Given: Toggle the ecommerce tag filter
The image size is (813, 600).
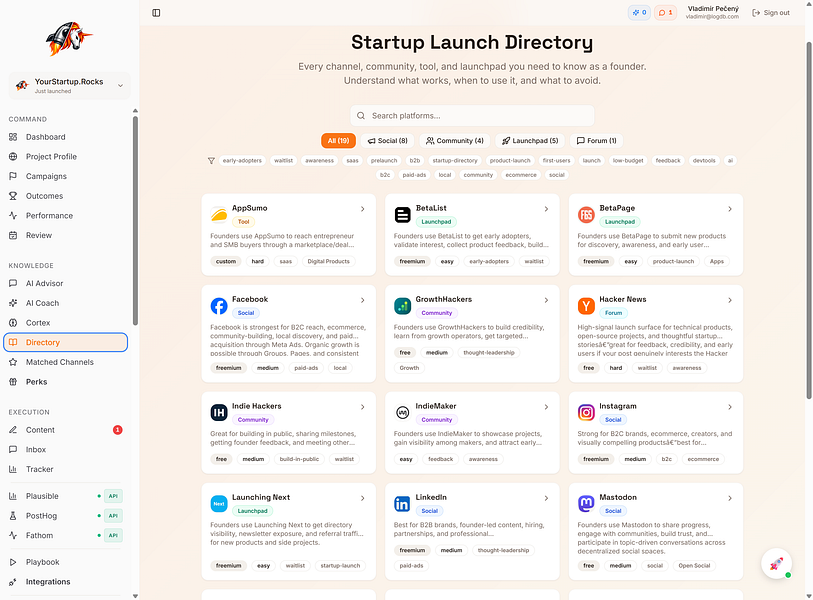Looking at the screenshot, I should (521, 175).
